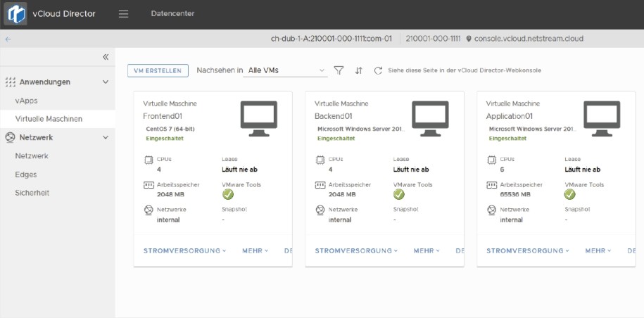Open the vCloud Director-Webkonsole link
The image size is (644, 318).
(x=465, y=70)
